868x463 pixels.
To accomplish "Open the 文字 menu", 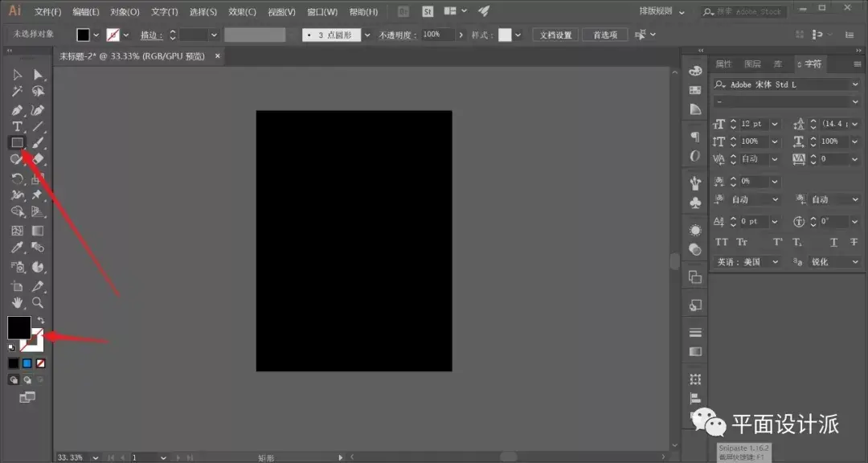I will 163,11.
